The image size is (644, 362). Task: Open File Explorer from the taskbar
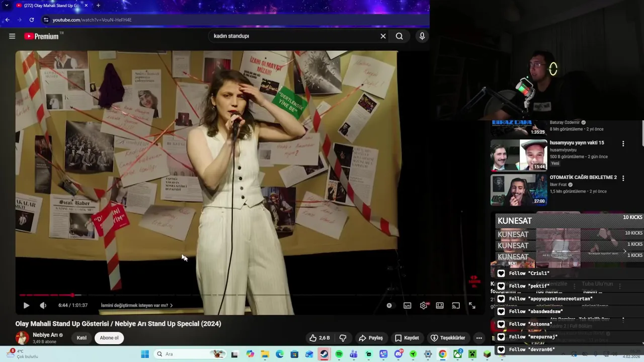click(x=265, y=354)
